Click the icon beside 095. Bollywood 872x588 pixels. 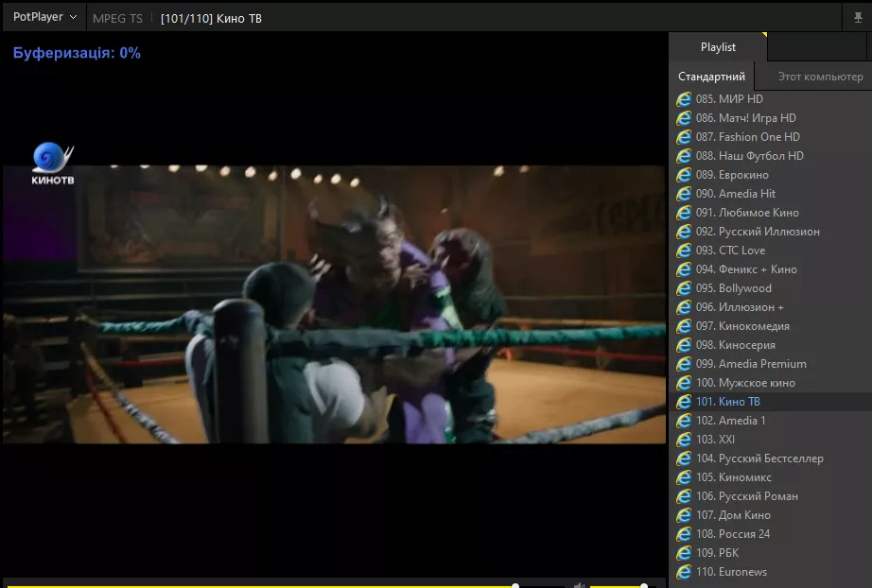684,288
